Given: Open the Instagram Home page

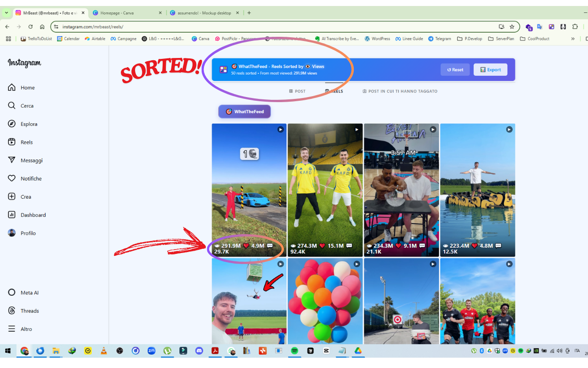Looking at the screenshot, I should pos(21,87).
